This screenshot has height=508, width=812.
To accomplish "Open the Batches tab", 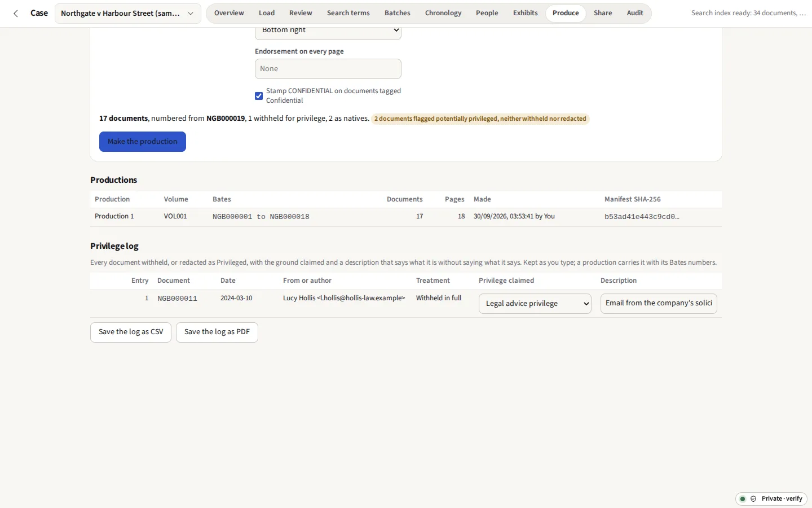I will click(x=398, y=13).
